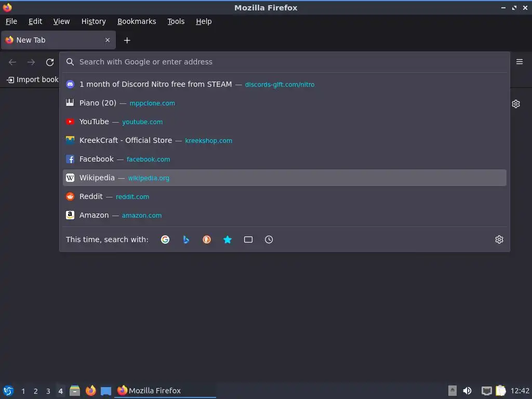
Task: Reload the current page
Action: (50, 62)
